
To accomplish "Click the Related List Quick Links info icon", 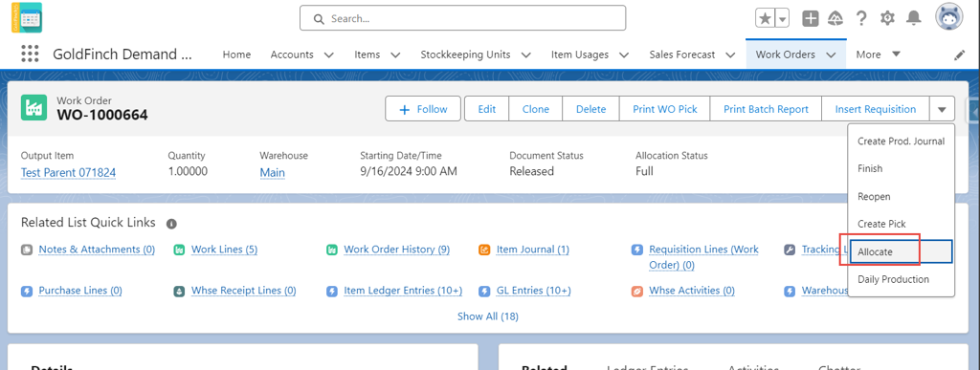I will (171, 224).
